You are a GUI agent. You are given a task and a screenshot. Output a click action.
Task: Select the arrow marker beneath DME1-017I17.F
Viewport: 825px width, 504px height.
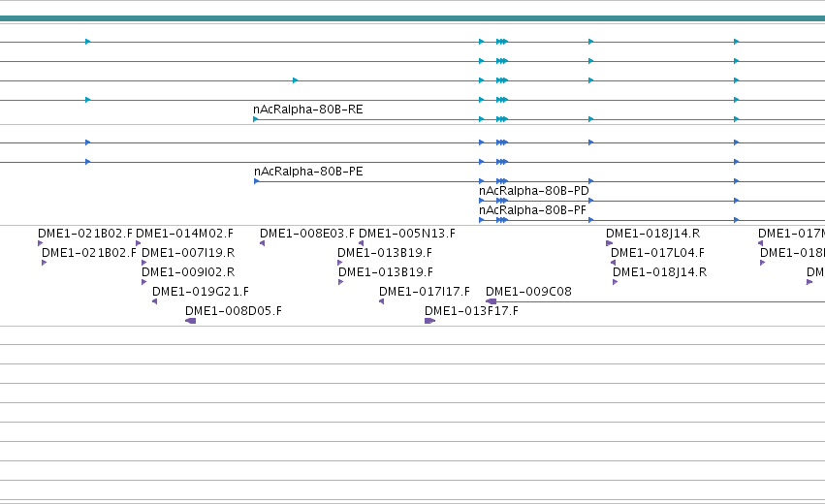pos(381,301)
